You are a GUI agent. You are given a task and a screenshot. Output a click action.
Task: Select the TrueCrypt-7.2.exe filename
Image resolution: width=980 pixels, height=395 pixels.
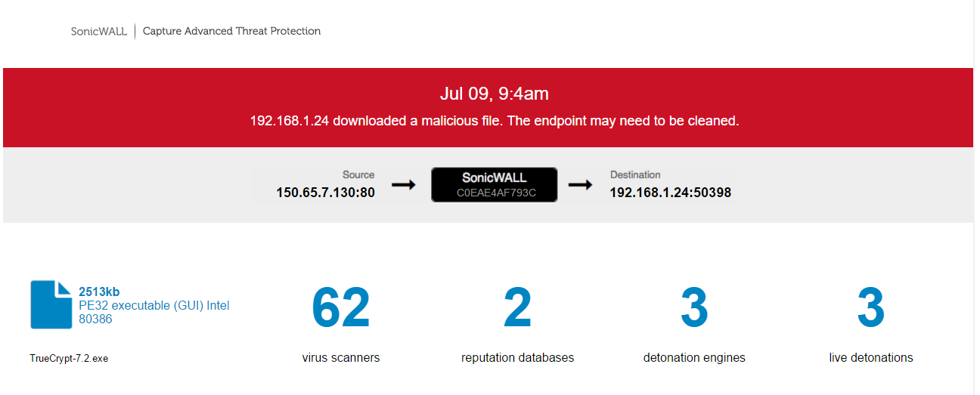69,359
